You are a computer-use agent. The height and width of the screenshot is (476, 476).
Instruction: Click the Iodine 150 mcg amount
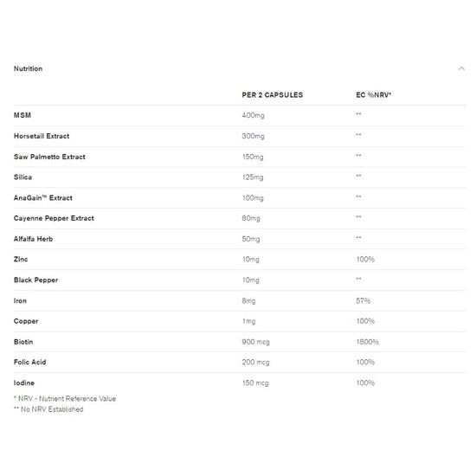pyautogui.click(x=255, y=383)
